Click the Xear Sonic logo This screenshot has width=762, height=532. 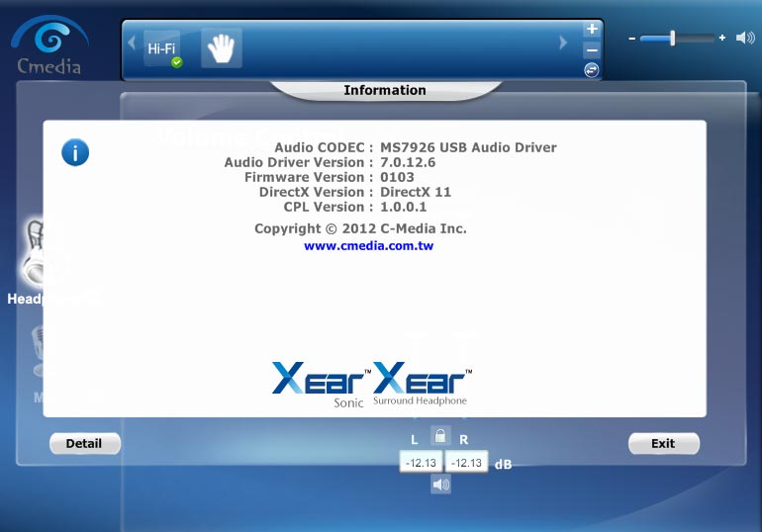[x=321, y=385]
